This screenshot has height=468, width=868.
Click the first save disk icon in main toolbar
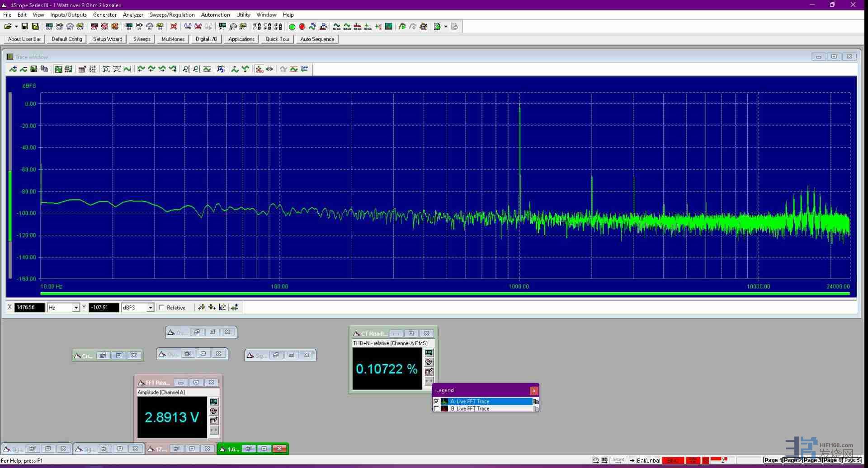tap(25, 27)
